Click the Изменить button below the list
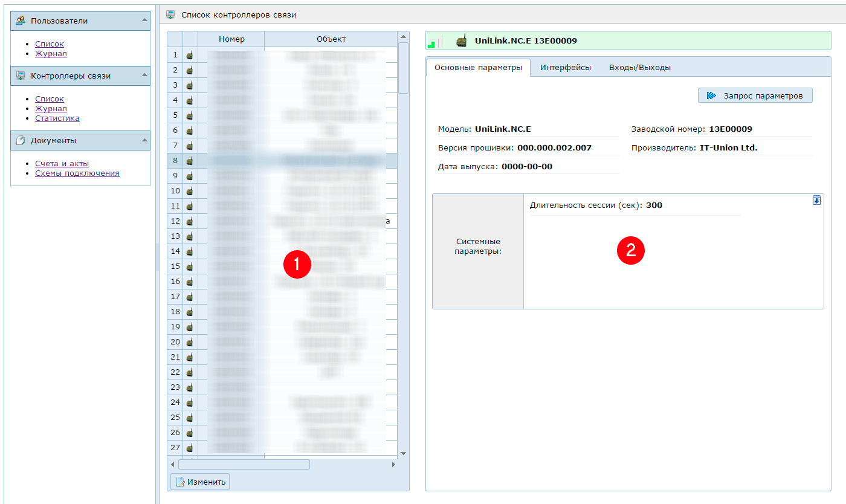The width and height of the screenshot is (846, 504). tap(200, 482)
